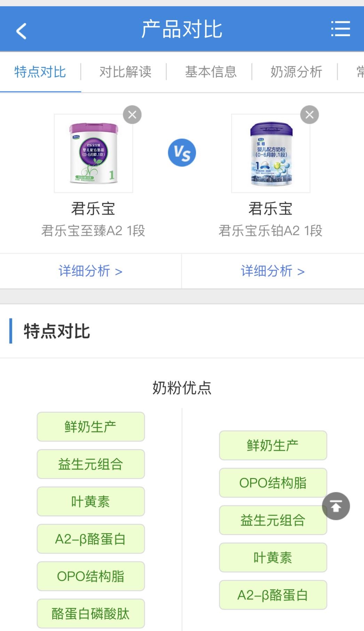
Task: Tap the left column 叶黄素 tag
Action: click(90, 502)
